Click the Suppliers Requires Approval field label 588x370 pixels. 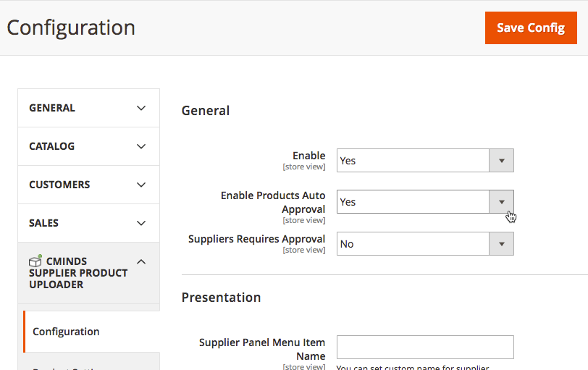pos(256,239)
